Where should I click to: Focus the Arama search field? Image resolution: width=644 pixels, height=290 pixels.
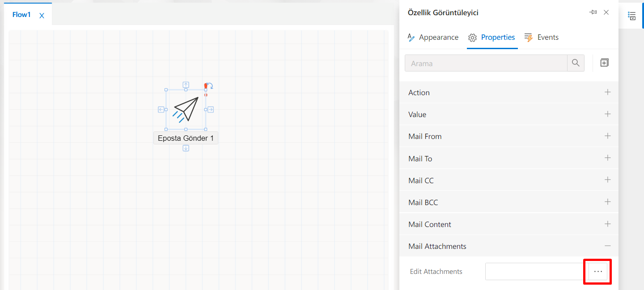tap(486, 63)
